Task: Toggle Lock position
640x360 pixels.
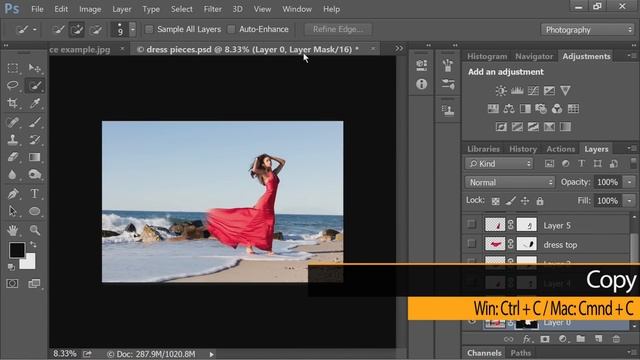Action: [525, 201]
